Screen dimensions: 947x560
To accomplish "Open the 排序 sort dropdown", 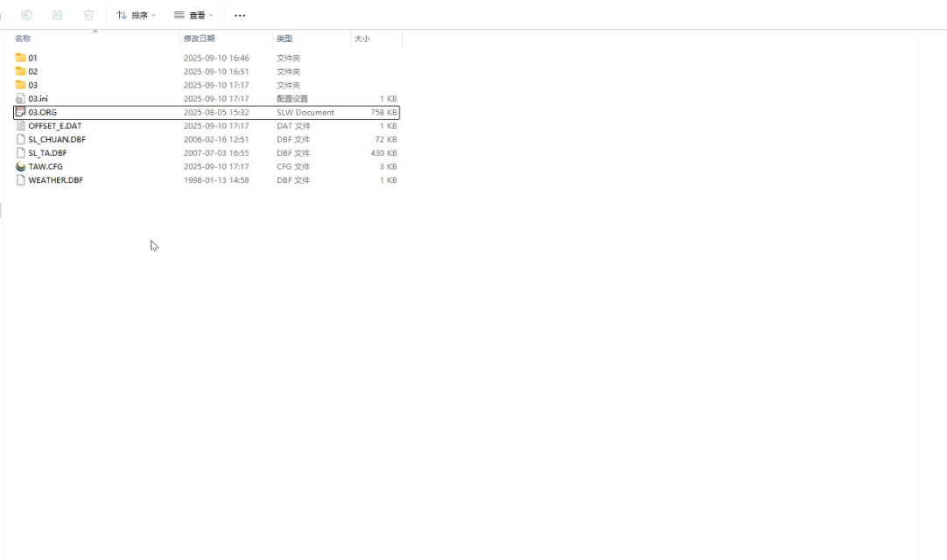I will (136, 15).
